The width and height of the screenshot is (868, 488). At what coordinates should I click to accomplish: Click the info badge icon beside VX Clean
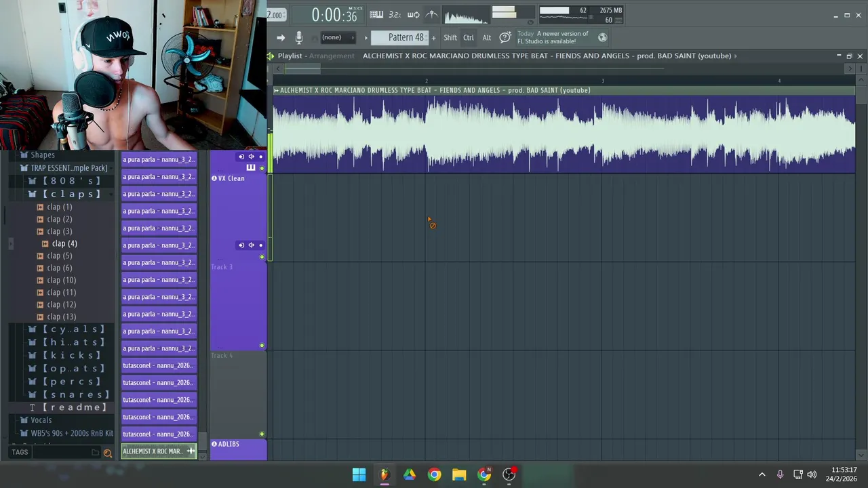click(214, 178)
